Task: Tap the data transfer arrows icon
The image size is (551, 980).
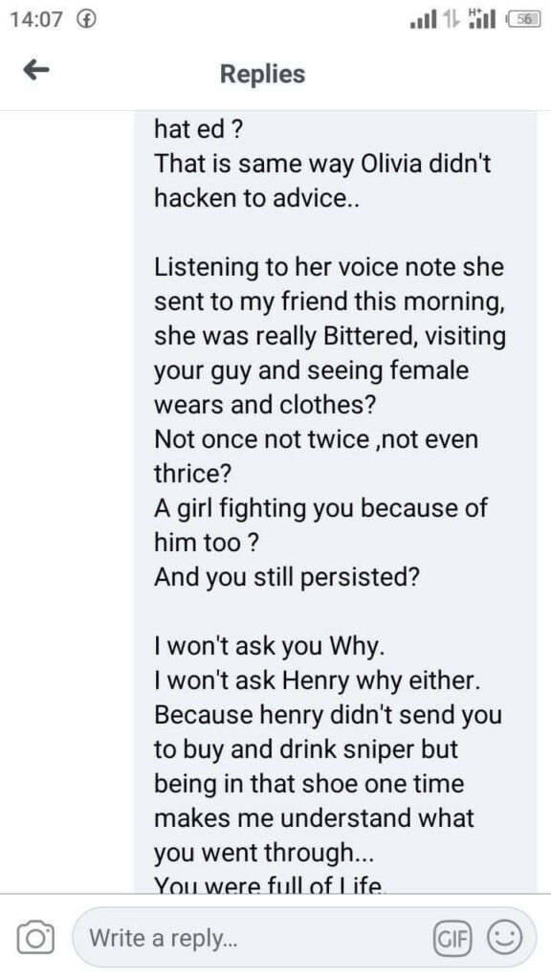Action: [449, 21]
